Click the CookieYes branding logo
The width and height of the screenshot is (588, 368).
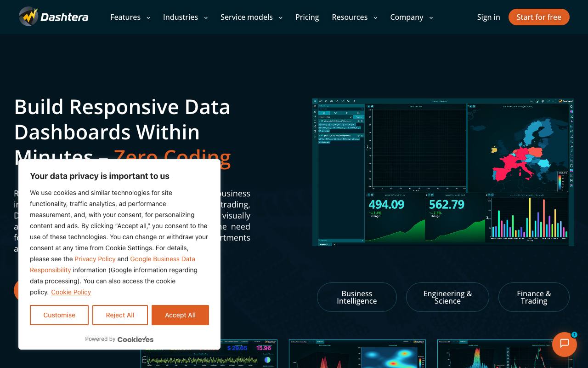(x=136, y=339)
